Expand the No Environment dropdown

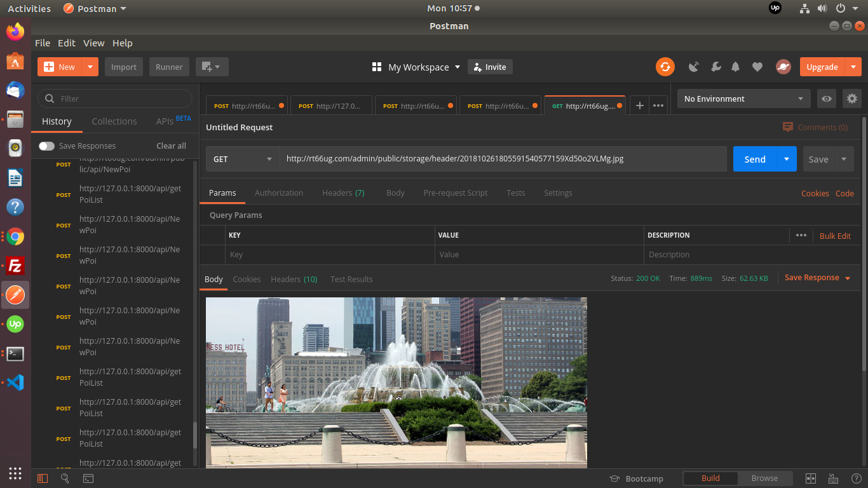[x=743, y=98]
